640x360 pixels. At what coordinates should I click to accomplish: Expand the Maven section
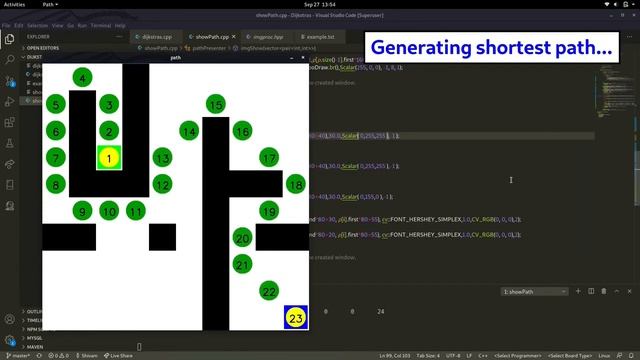click(x=32, y=347)
